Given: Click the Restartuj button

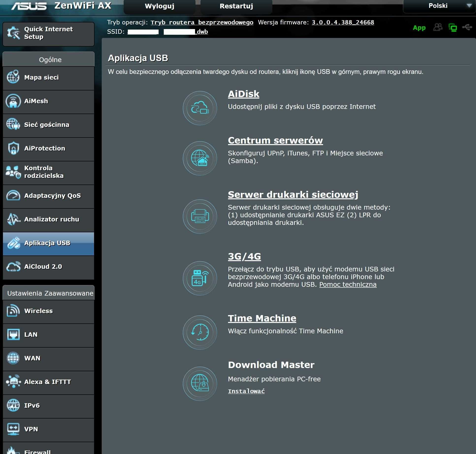Looking at the screenshot, I should click(x=236, y=6).
